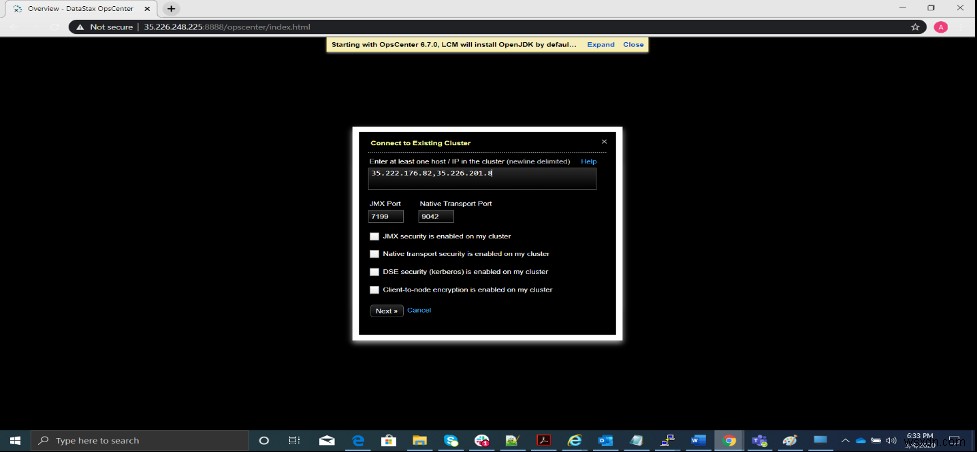
Task: Open Microsoft Store from taskbar
Action: tap(389, 440)
